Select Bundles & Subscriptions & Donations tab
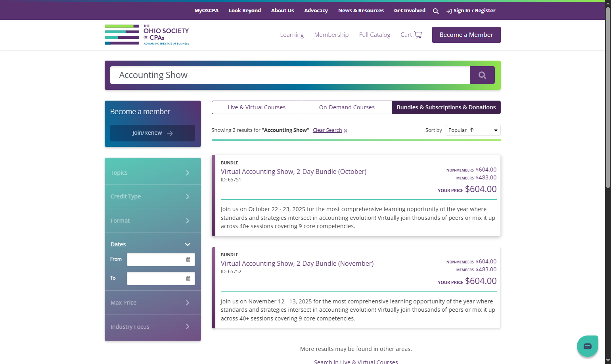This screenshot has width=611, height=364. [x=446, y=107]
